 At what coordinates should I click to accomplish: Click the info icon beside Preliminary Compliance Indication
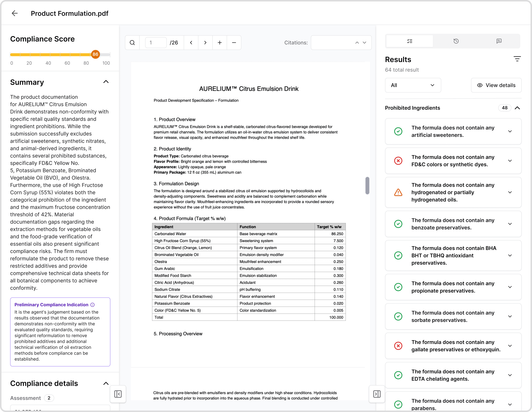(92, 304)
